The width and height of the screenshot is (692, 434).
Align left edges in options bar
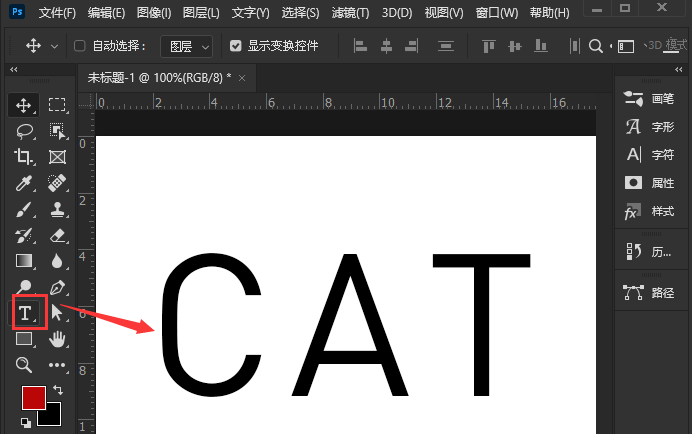(x=361, y=46)
